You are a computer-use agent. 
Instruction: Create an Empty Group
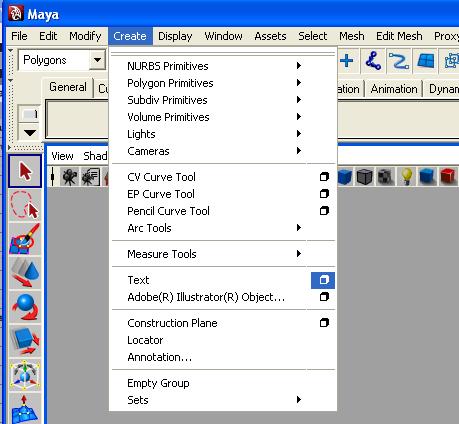pos(158,383)
